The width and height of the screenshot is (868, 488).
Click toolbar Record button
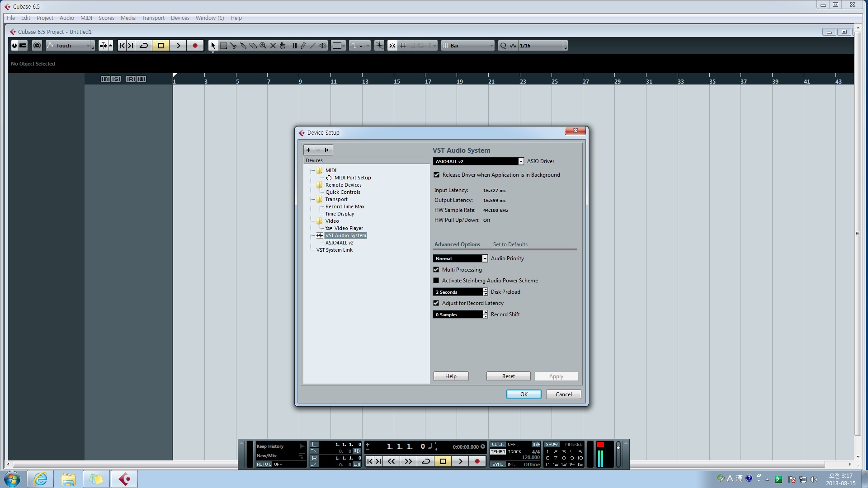point(195,46)
